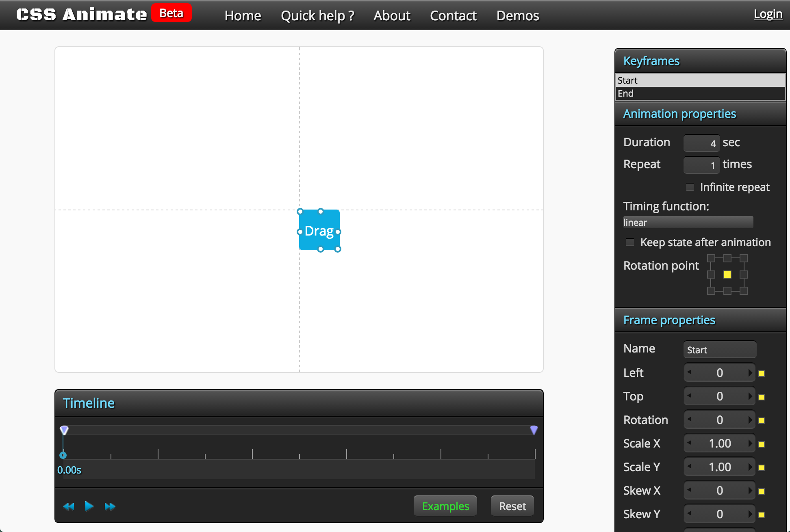Click the increment arrow for Left value

[x=751, y=372]
